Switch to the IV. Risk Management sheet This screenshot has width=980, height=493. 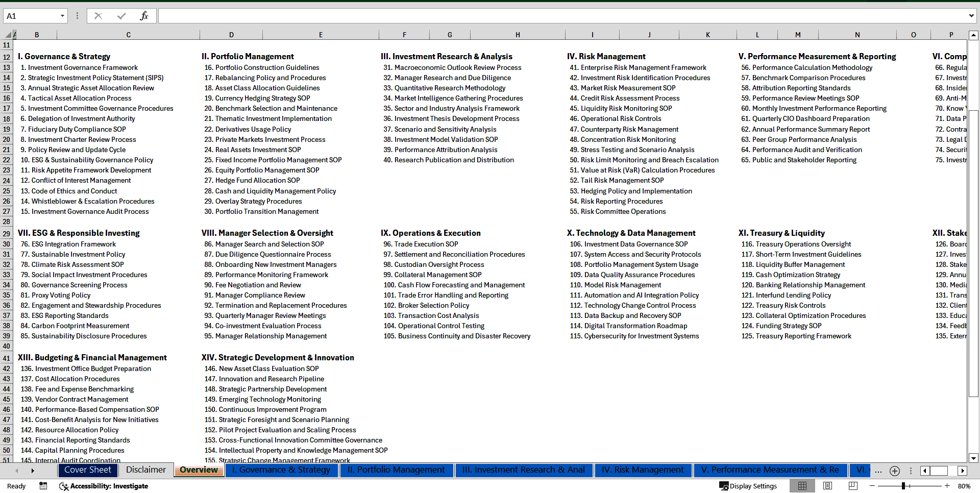tap(643, 470)
